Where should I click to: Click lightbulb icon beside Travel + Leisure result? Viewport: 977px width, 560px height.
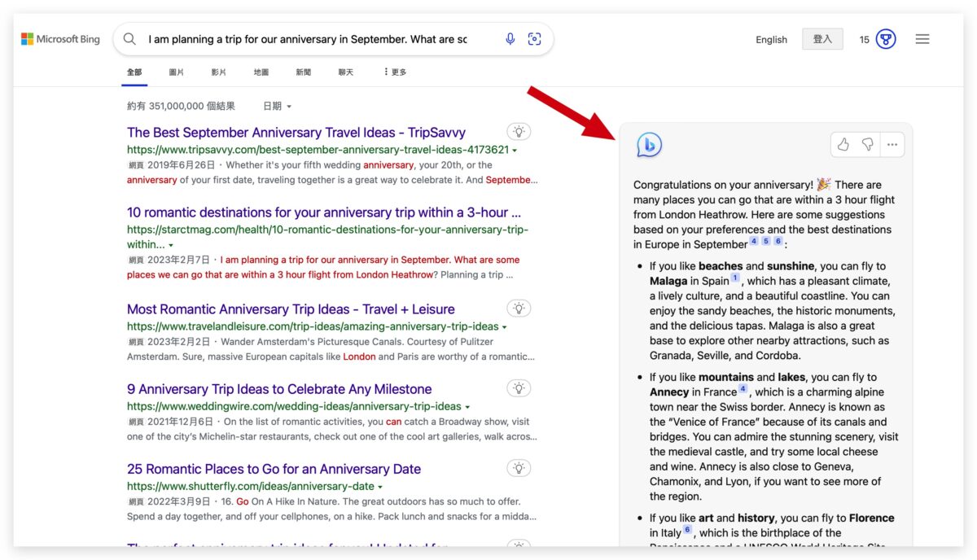519,308
